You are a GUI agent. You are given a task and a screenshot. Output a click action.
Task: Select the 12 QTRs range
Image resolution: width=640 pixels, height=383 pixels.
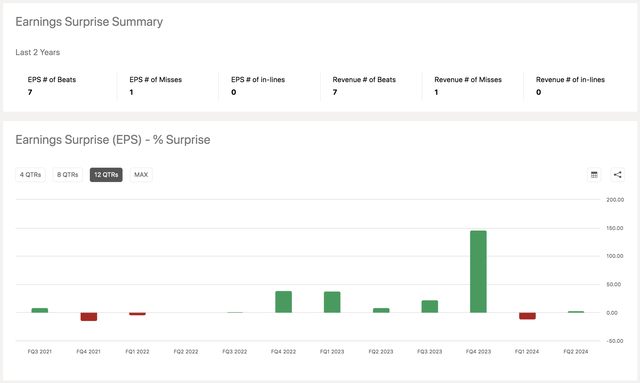pos(106,175)
